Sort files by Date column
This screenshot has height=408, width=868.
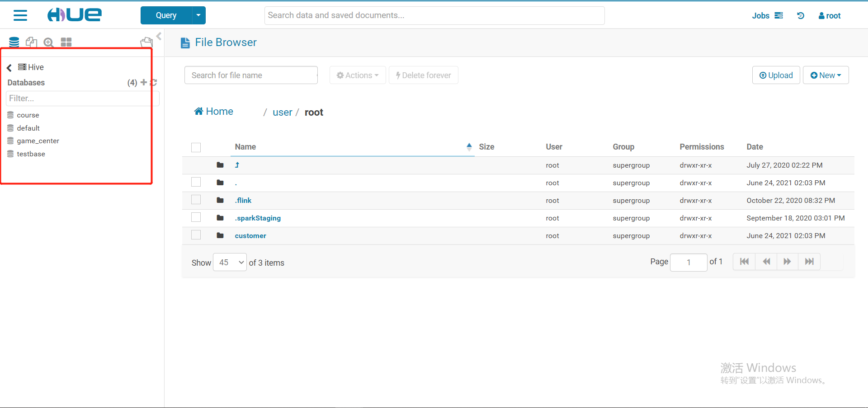click(755, 147)
